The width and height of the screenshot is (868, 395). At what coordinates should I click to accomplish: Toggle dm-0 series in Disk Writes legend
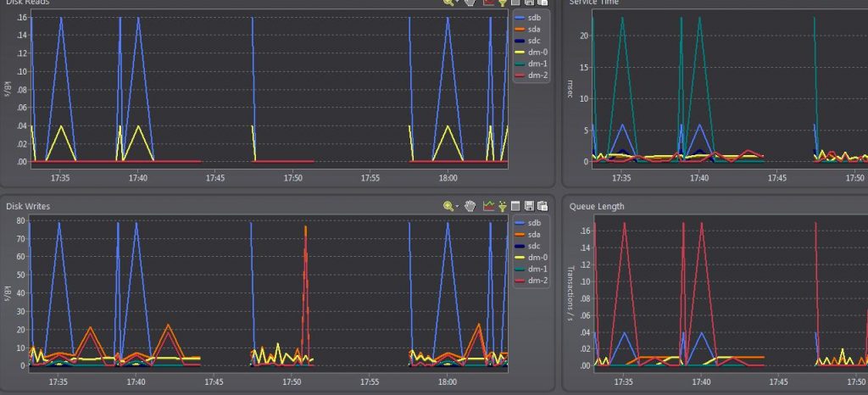(x=531, y=257)
